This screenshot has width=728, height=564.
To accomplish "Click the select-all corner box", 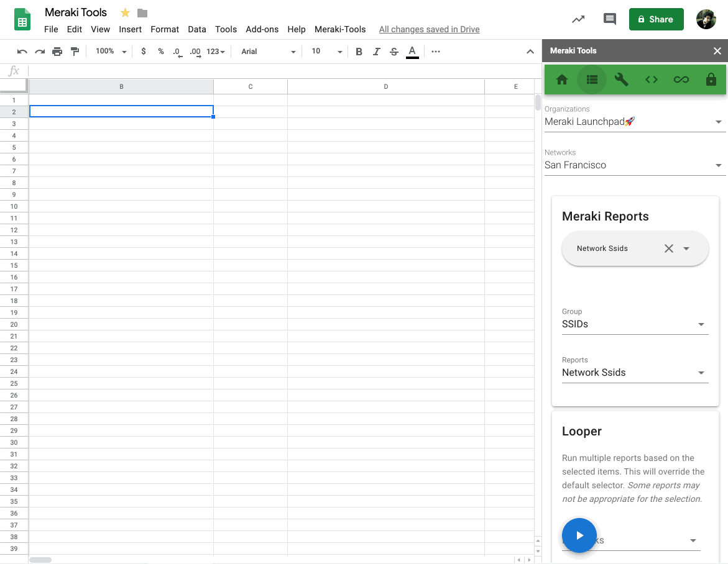I will point(14,86).
